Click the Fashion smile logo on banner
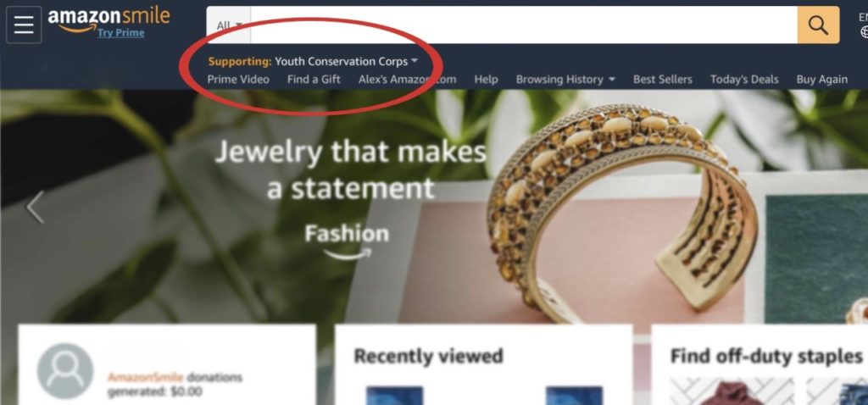 point(347,241)
